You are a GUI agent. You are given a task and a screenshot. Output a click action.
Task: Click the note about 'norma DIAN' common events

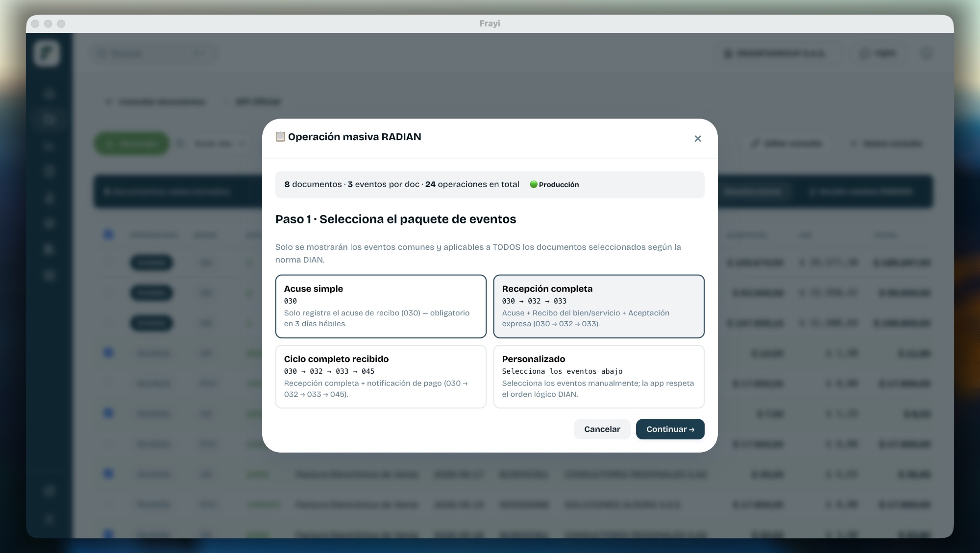pos(478,253)
